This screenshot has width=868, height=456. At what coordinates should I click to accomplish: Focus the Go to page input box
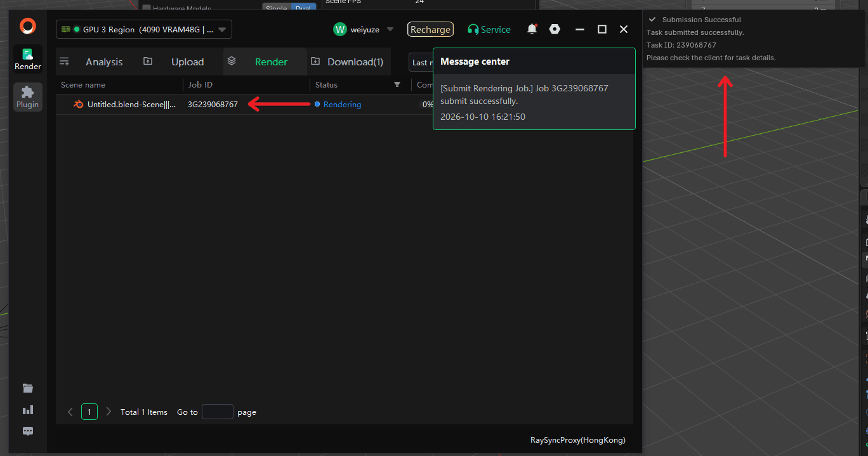218,412
